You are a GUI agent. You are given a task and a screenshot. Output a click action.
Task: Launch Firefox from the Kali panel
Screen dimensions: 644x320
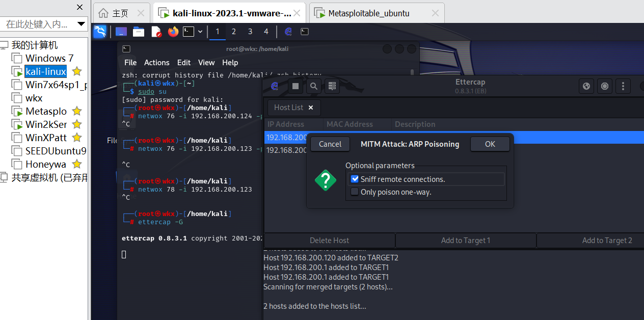(x=173, y=32)
